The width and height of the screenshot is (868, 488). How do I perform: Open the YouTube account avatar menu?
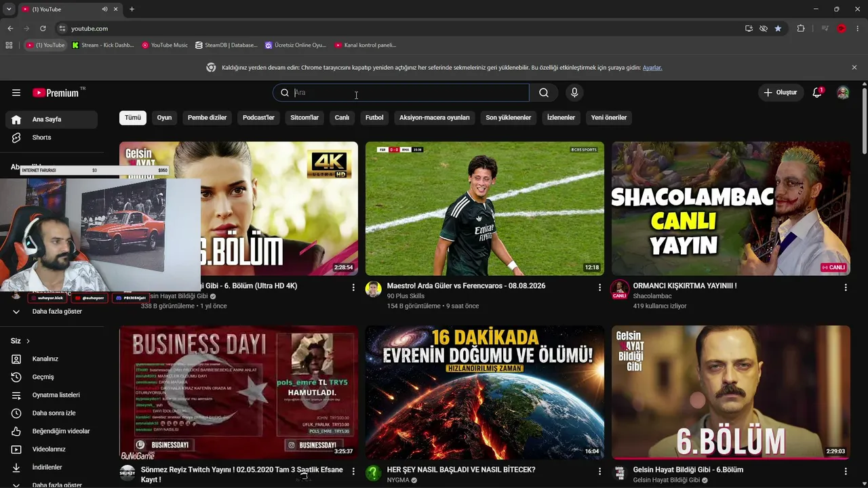843,93
